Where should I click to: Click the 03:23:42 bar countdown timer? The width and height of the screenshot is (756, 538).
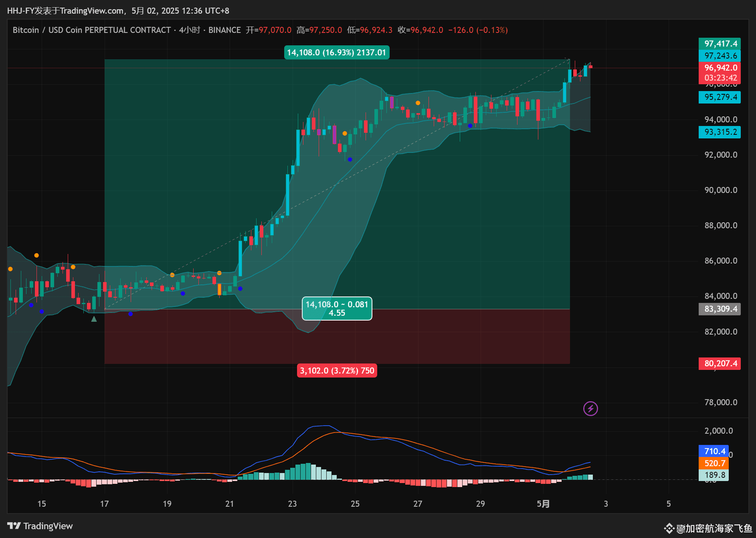720,78
